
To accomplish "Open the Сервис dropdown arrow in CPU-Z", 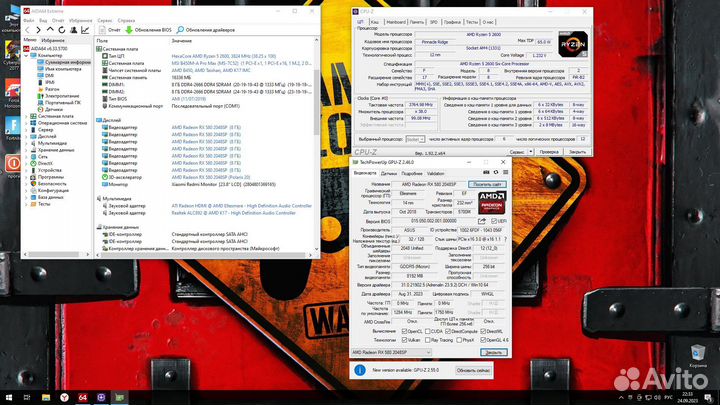I will 530,152.
